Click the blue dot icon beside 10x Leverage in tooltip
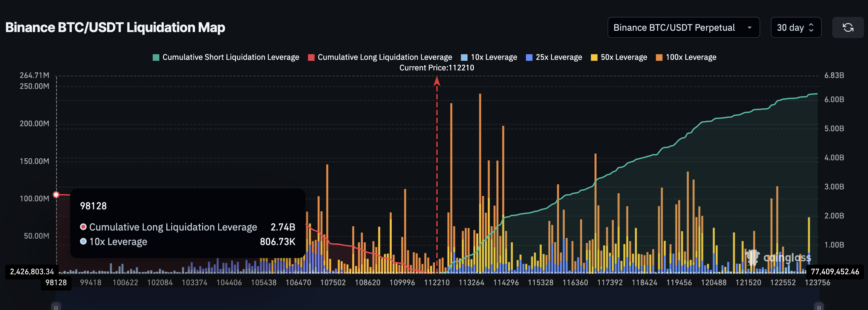 (x=83, y=241)
